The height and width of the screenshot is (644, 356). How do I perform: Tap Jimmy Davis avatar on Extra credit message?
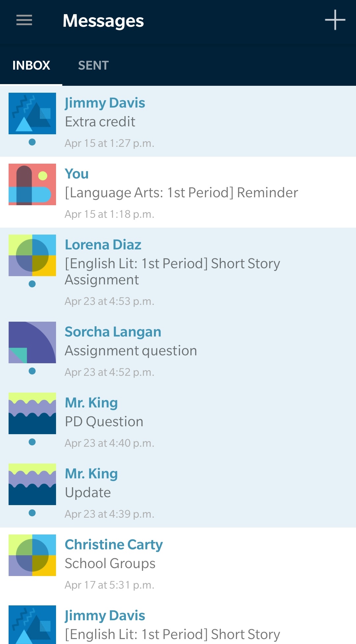coord(32,113)
